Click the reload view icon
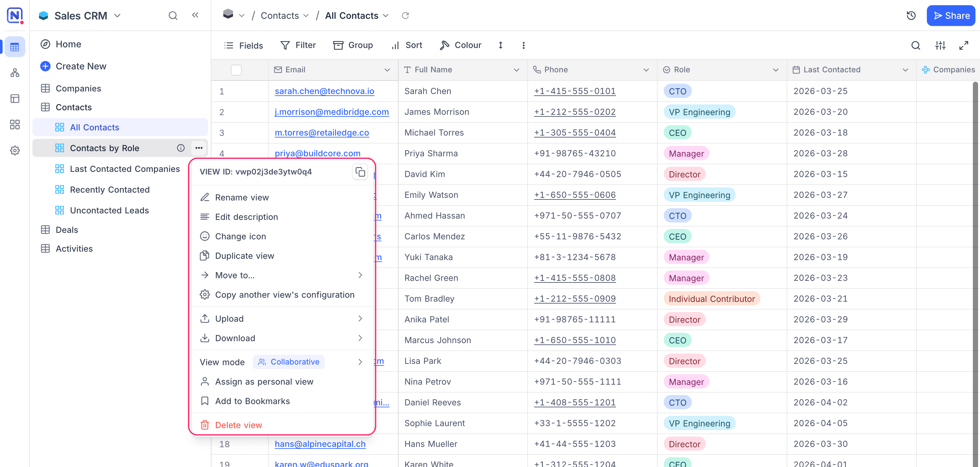 (x=405, y=16)
